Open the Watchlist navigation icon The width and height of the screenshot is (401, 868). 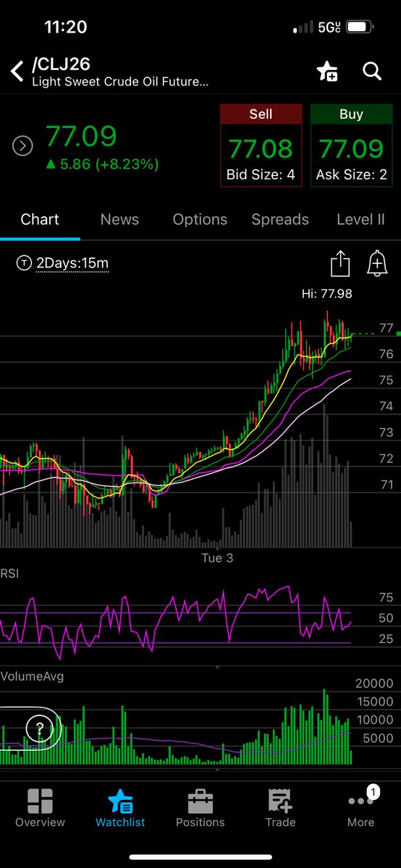coord(120,808)
